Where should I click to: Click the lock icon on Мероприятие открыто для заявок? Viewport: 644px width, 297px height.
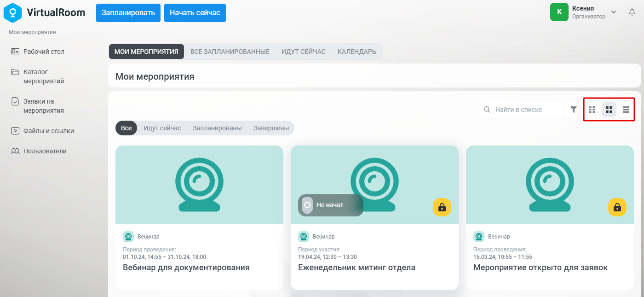[617, 207]
